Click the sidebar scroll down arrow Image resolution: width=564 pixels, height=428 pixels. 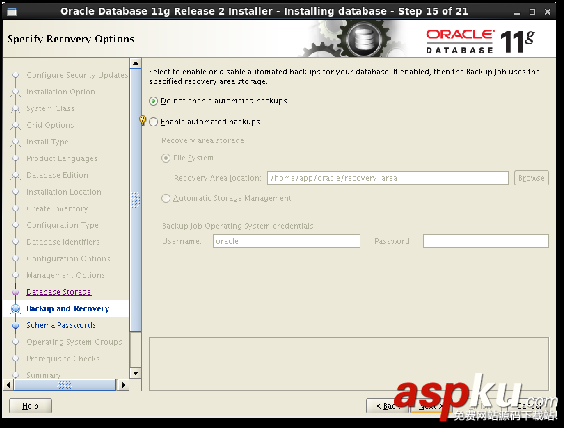136,373
